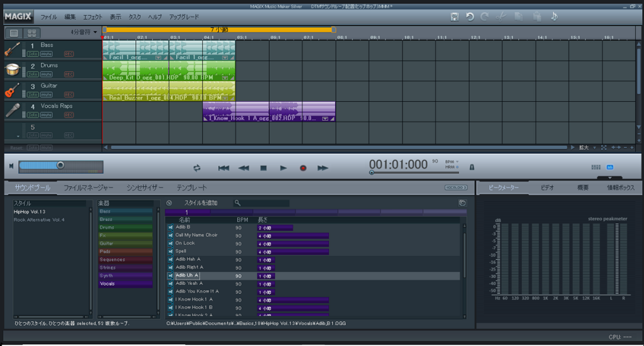Click the MAGIX logo button
This screenshot has width=644, height=346.
tap(18, 16)
